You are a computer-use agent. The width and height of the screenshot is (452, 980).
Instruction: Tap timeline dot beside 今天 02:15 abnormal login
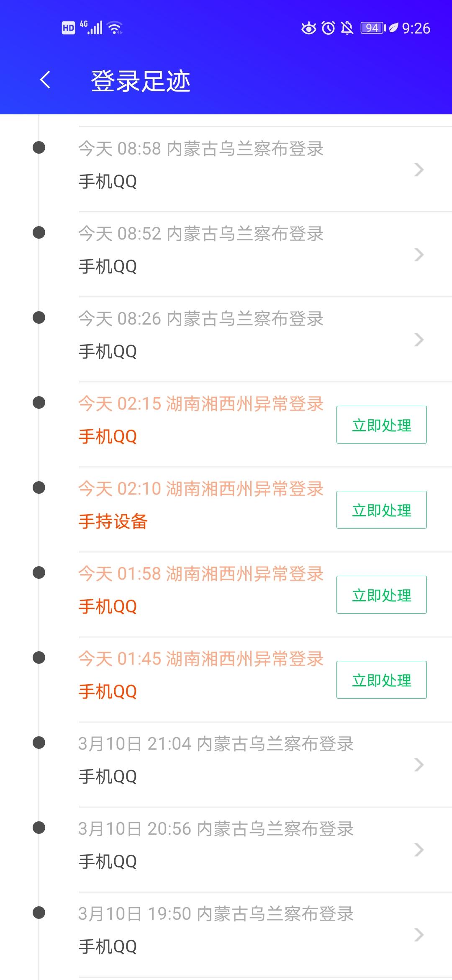(39, 402)
